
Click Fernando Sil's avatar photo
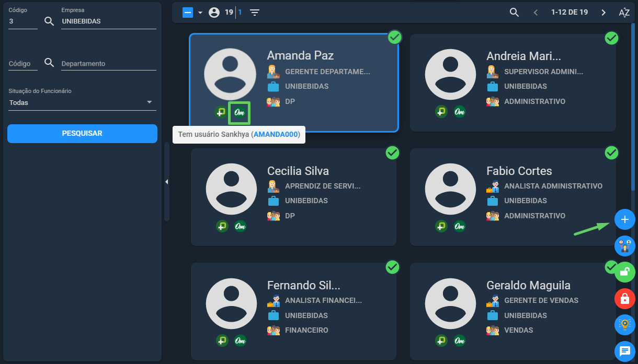coord(232,303)
